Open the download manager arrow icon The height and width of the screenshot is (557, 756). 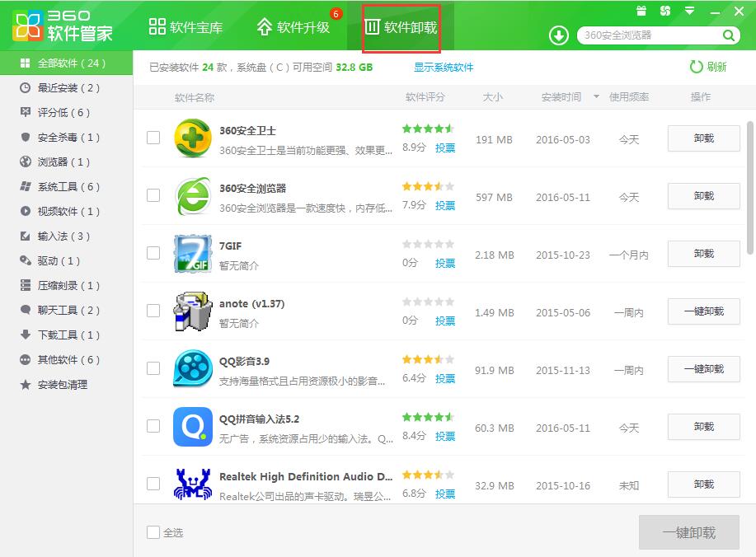(559, 35)
